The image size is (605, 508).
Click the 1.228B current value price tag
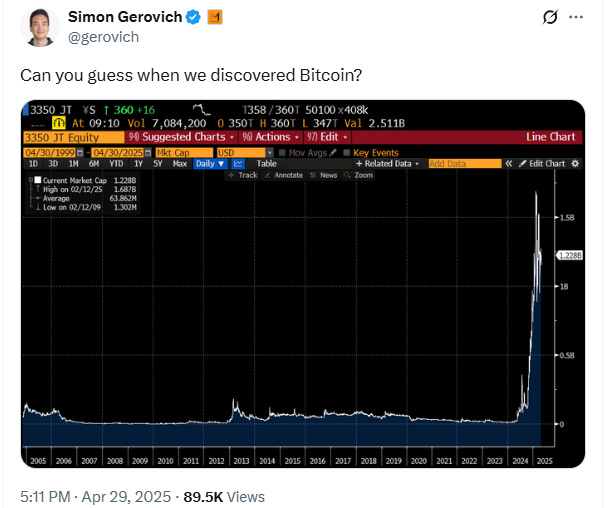tap(569, 255)
